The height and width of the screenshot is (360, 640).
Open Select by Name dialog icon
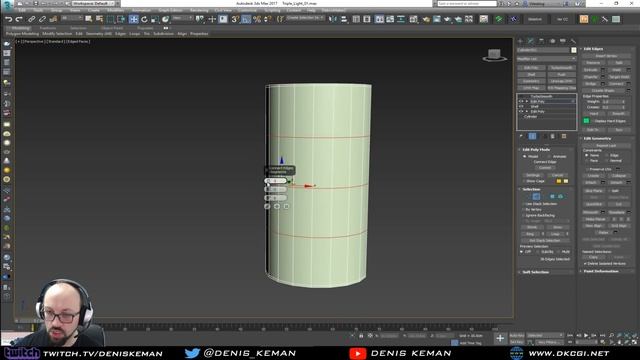pyautogui.click(x=99, y=19)
